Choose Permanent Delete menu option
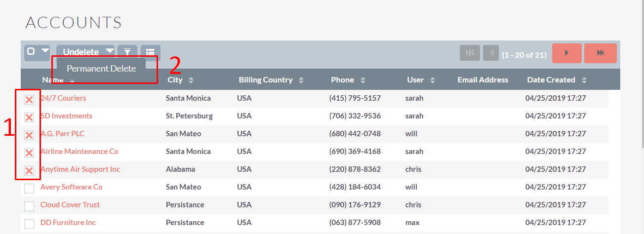644x234 pixels. tap(101, 69)
